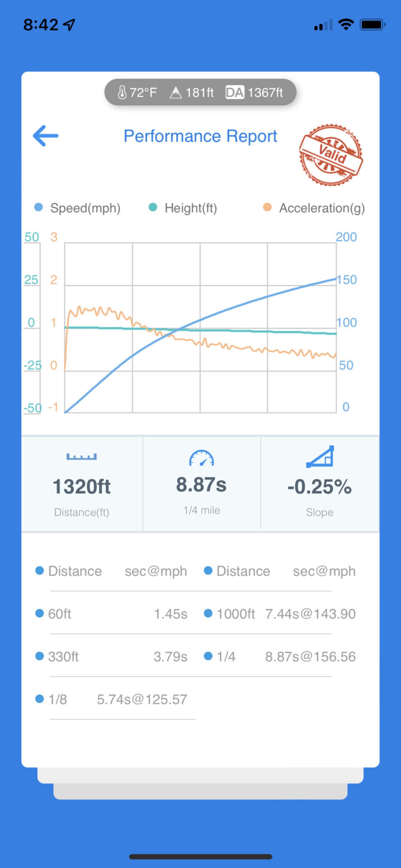Tap the 60ft split row
Screen dimensions: 401x868
[x=111, y=614]
